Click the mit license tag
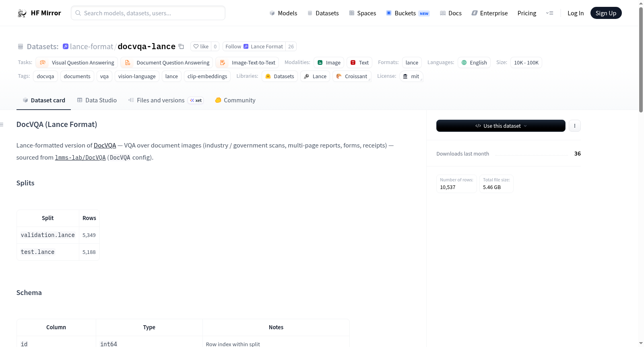 pos(411,76)
